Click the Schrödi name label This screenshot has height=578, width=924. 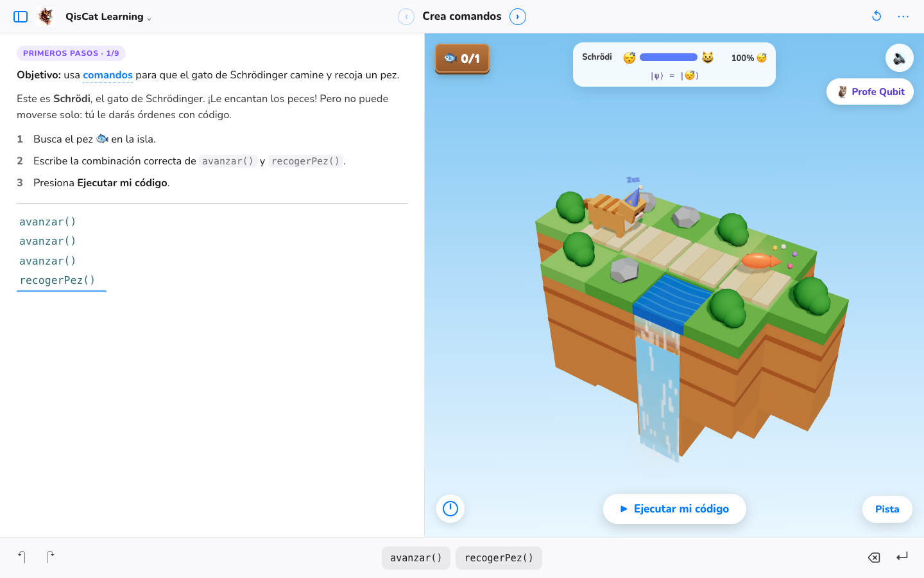tap(597, 57)
